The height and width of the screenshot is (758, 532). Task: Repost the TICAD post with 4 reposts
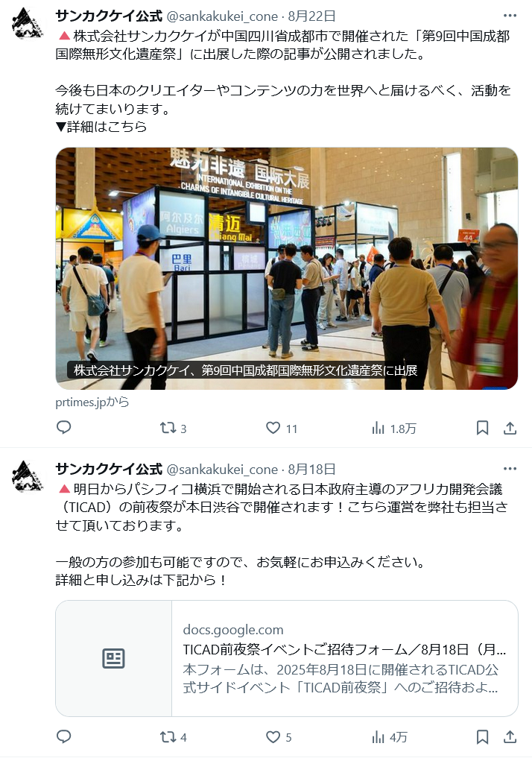(x=173, y=736)
